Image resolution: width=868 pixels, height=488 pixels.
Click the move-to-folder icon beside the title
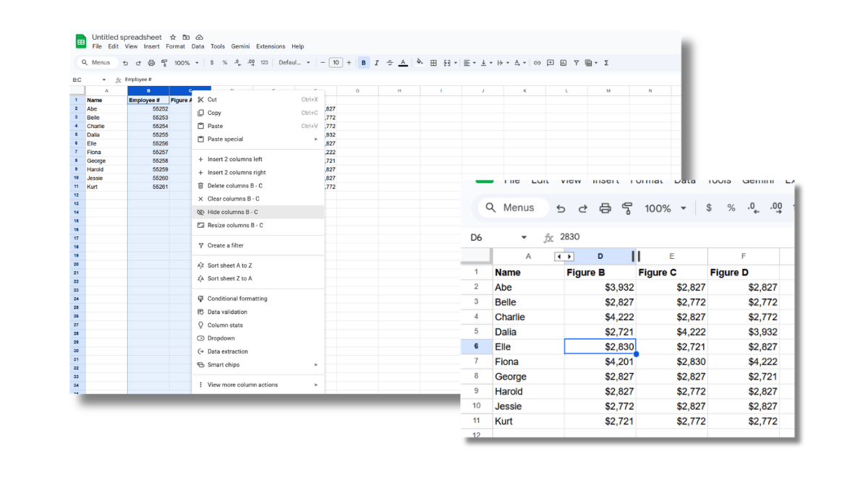tap(186, 37)
